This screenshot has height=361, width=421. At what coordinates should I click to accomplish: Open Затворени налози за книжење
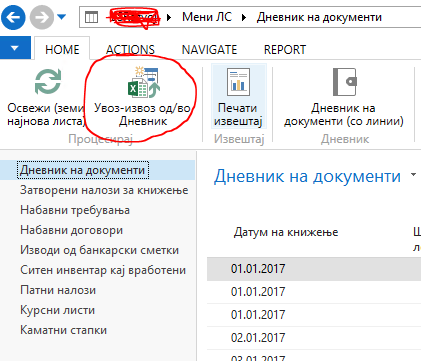point(104,190)
